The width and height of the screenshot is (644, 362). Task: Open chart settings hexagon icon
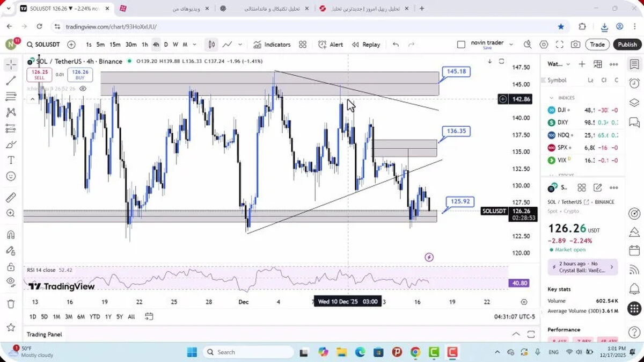(544, 45)
